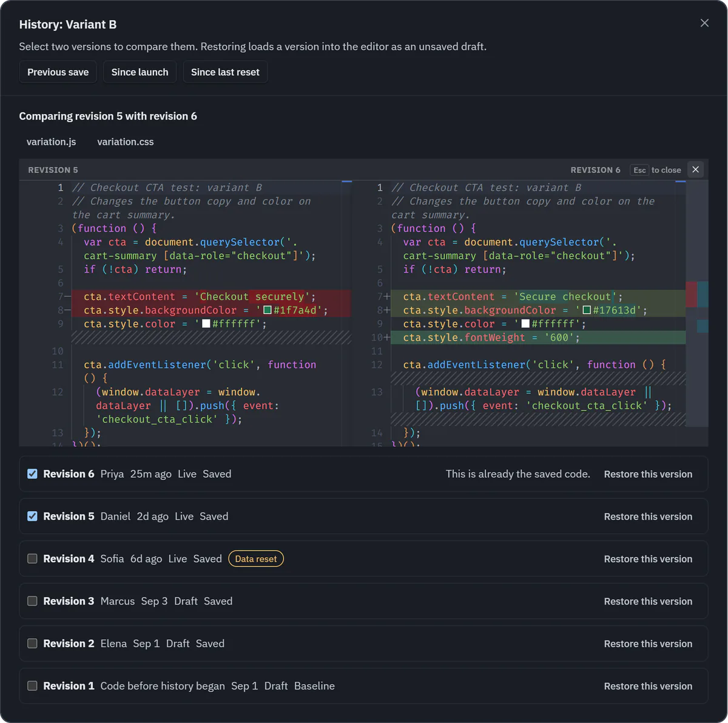The image size is (728, 723).
Task: Click the Data reset badge
Action: 256,558
